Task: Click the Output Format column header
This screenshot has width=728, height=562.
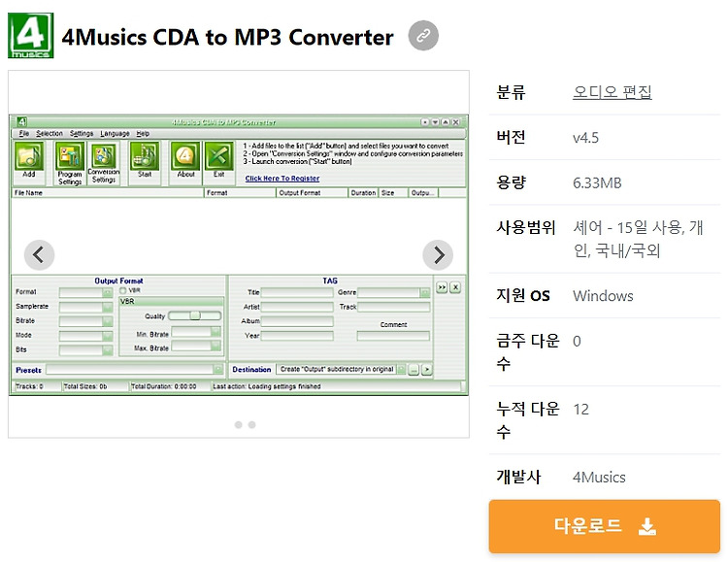Action: click(312, 193)
